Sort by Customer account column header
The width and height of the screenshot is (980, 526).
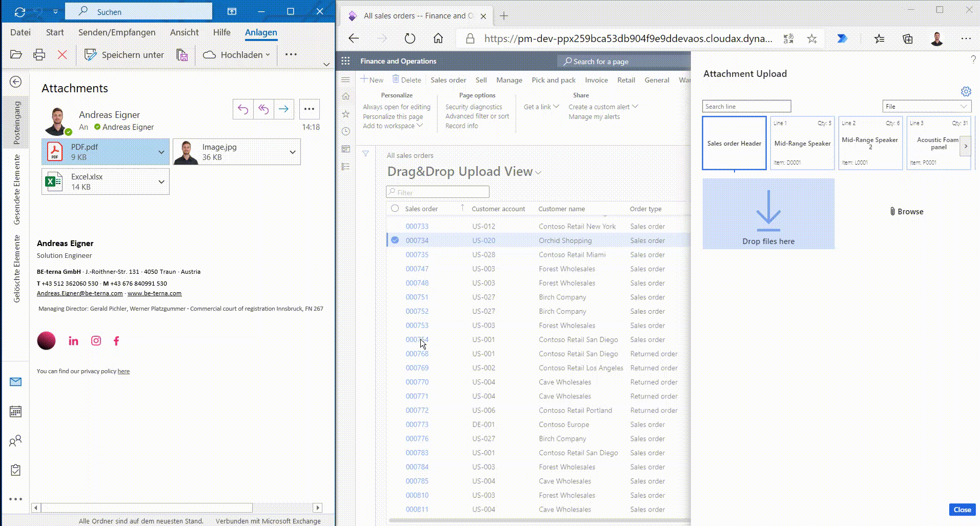point(498,209)
